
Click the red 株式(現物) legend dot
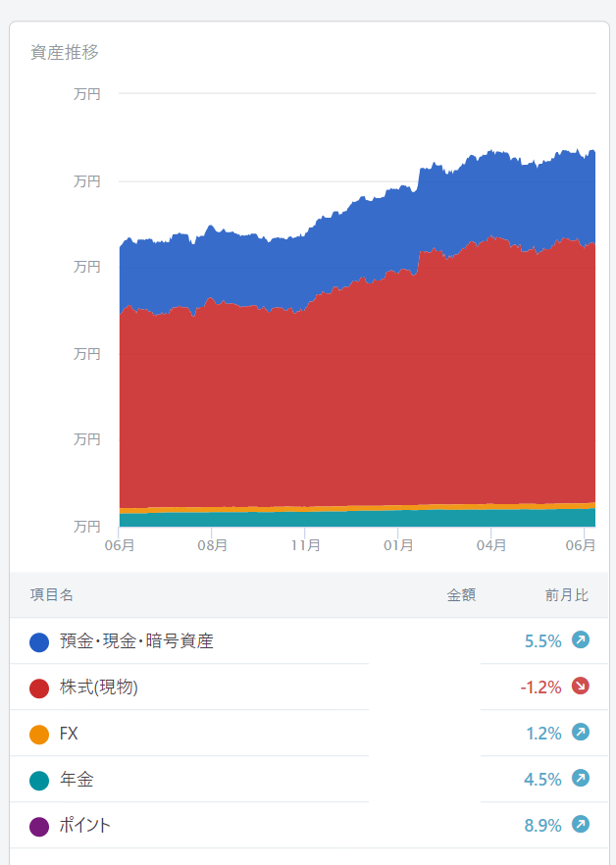point(39,688)
